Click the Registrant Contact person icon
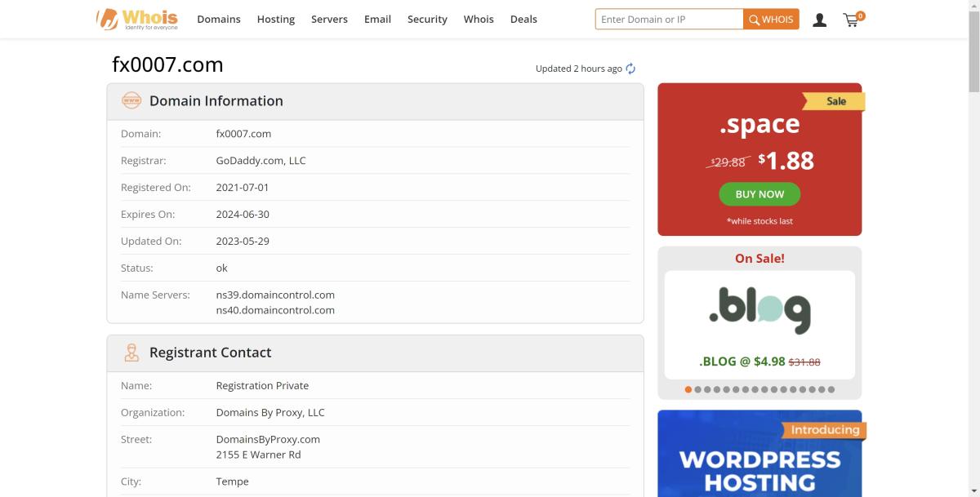The image size is (980, 497). coord(131,353)
